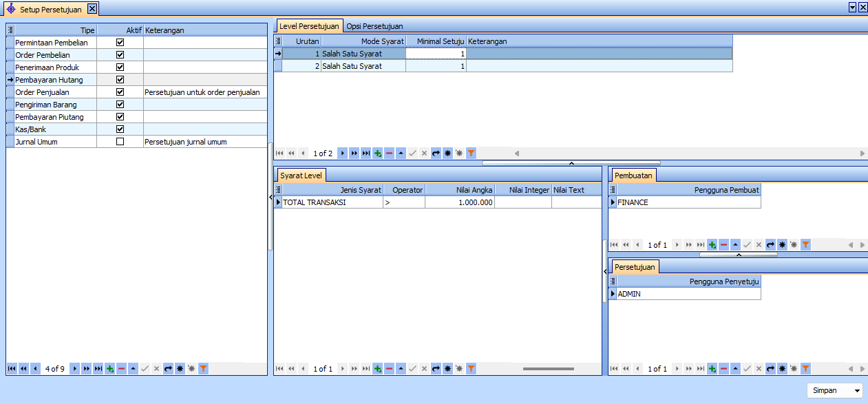Open Level Persetujuan navigator filter
This screenshot has height=404, width=868.
(471, 153)
